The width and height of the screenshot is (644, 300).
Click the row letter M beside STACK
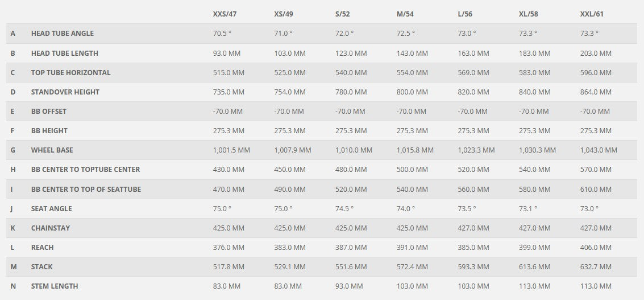(13, 267)
